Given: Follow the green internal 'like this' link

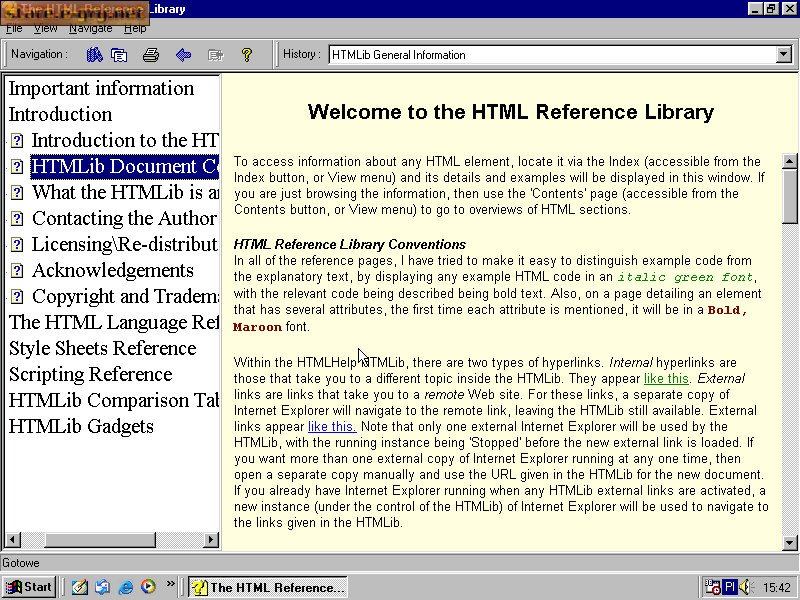Looking at the screenshot, I should tap(666, 379).
